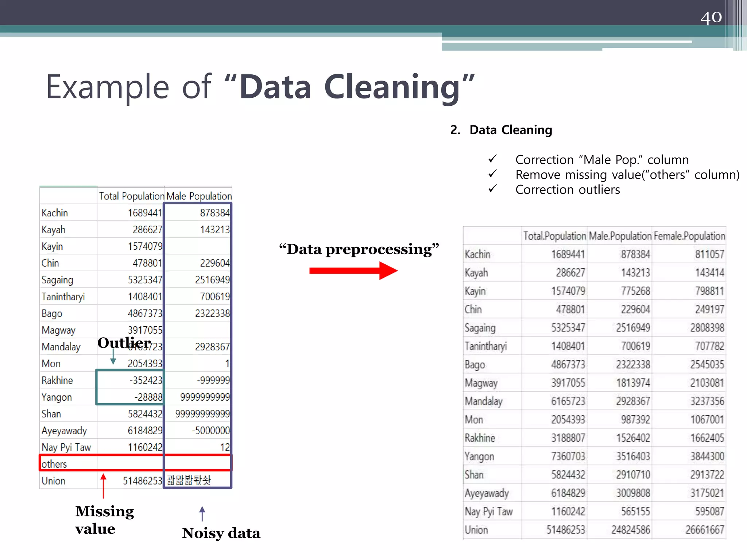Click the female population value 3237356

coord(707,401)
